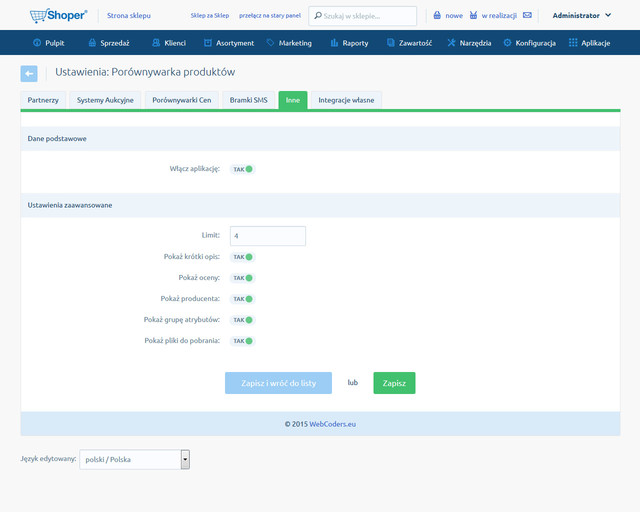640x512 pixels.
Task: Toggle Pokaż oceny switch
Action: pyautogui.click(x=243, y=278)
